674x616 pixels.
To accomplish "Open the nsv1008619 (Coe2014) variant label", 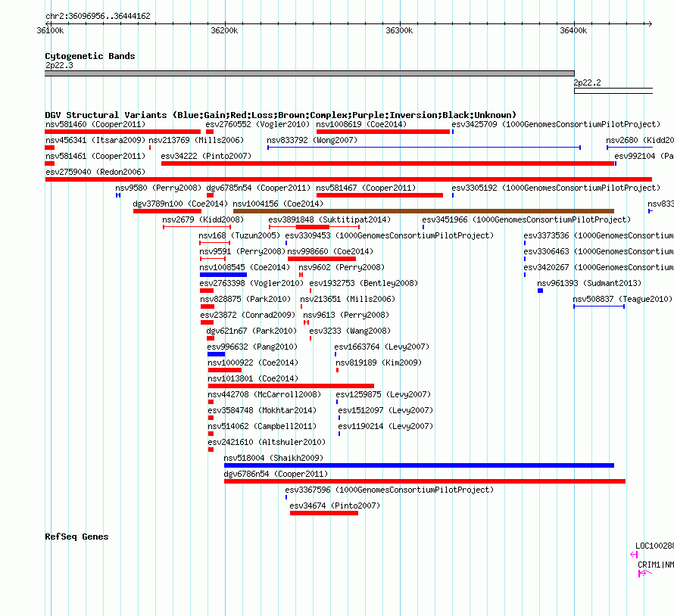I will point(360,124).
